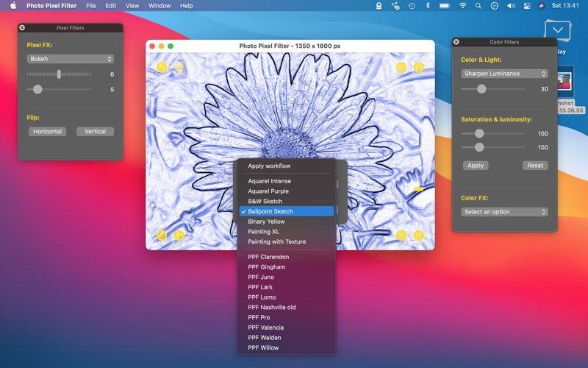Open Bluetooth status in menu bar
Image resolution: width=588 pixels, height=368 pixels.
[x=428, y=6]
